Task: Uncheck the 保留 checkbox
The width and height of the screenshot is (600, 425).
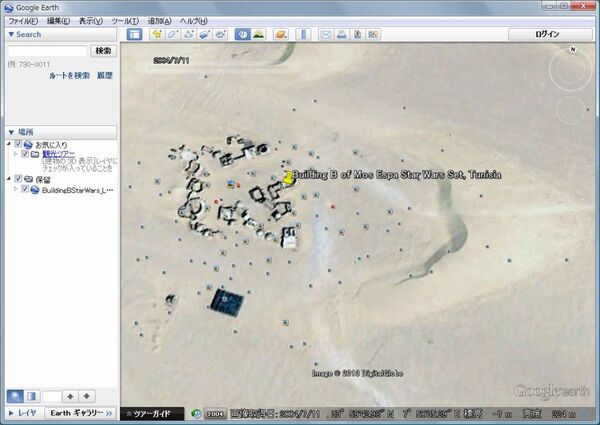Action: click(18, 179)
